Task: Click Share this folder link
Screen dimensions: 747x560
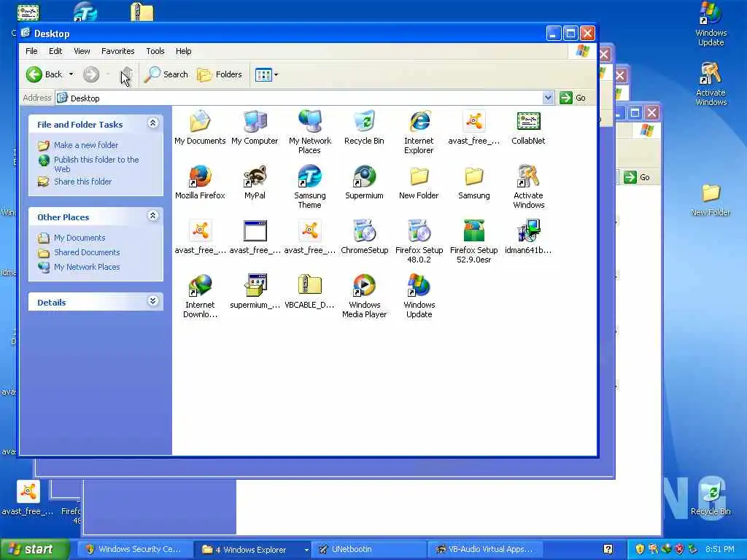Action: (x=82, y=182)
